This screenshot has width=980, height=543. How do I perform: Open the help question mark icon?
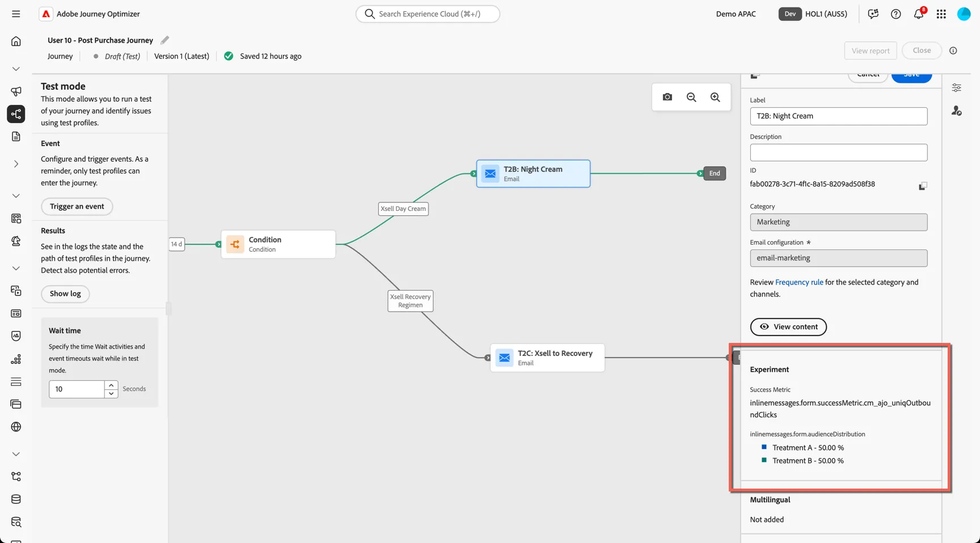tap(896, 14)
